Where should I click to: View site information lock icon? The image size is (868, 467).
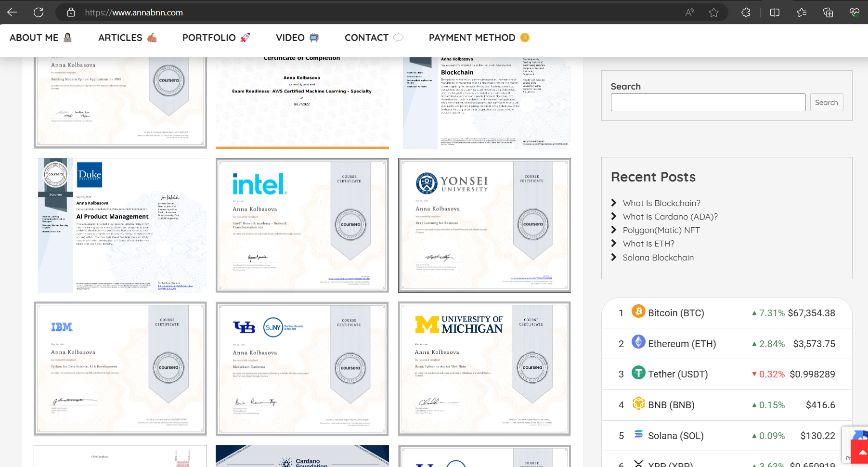pos(71,13)
